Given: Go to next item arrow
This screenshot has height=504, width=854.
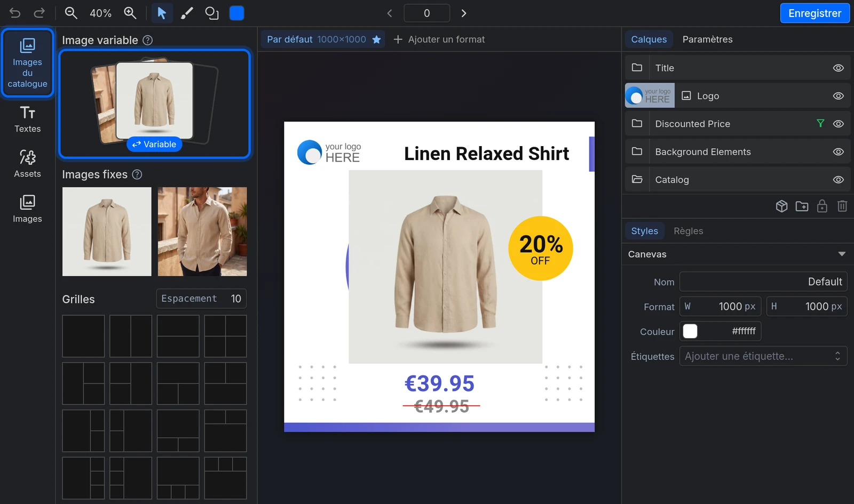Looking at the screenshot, I should click(x=464, y=13).
